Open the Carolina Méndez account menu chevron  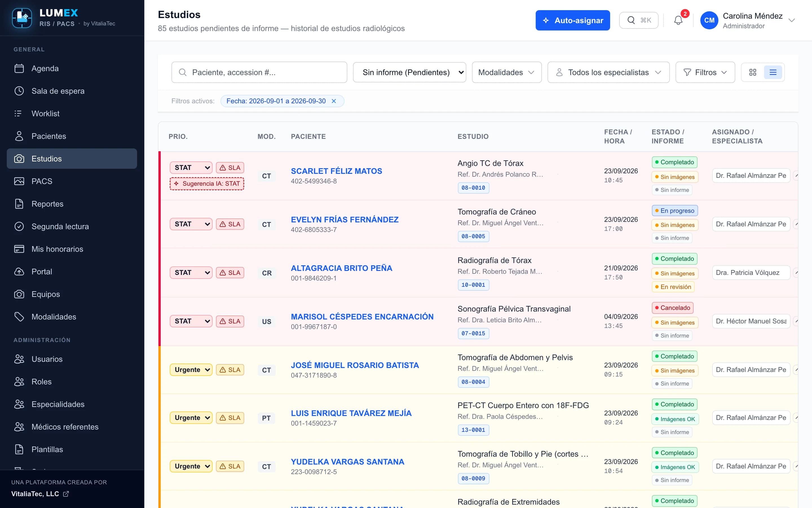pyautogui.click(x=792, y=20)
